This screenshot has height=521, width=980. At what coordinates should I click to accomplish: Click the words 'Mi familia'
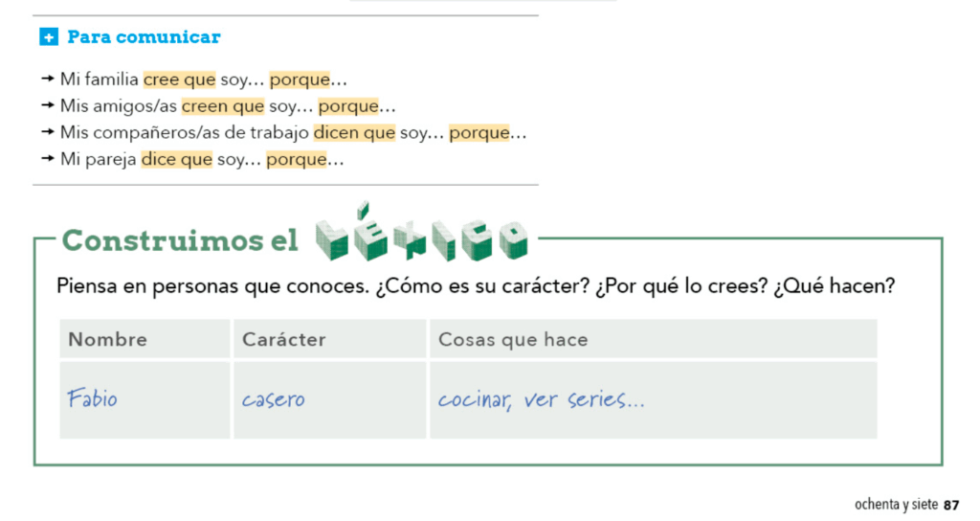click(100, 79)
